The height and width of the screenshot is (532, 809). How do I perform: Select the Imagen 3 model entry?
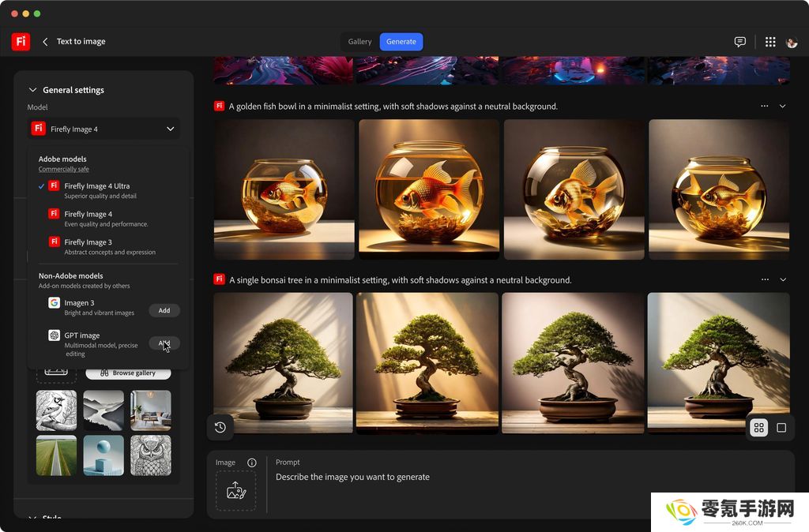tap(92, 307)
